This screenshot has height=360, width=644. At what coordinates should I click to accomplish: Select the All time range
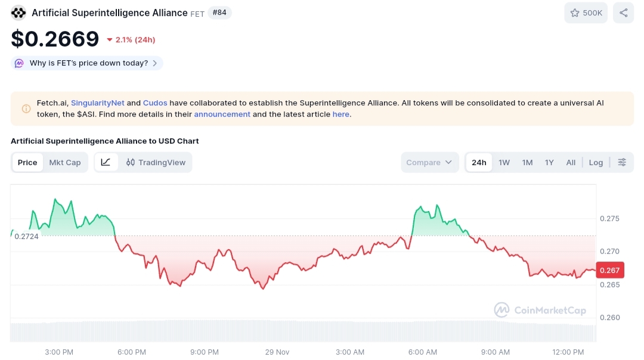(571, 163)
